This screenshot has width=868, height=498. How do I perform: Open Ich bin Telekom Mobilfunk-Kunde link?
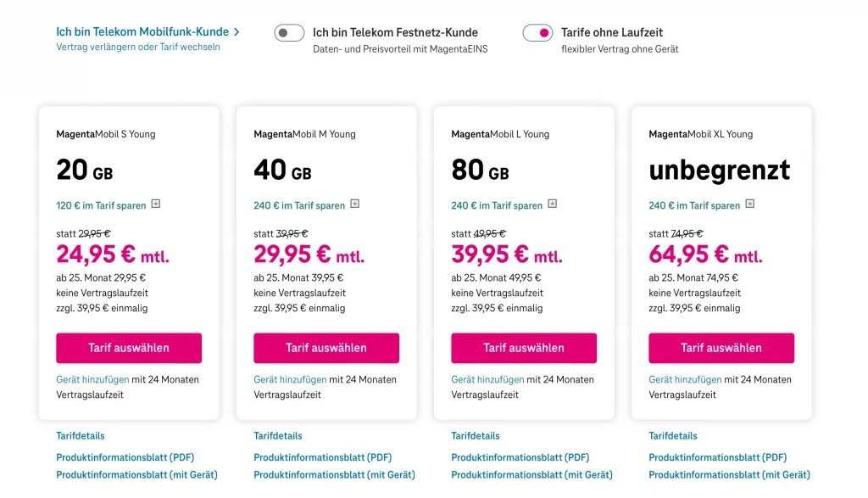[x=142, y=32]
